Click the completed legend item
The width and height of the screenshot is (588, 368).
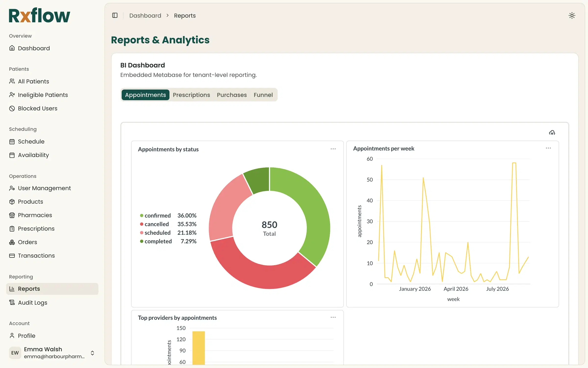point(168,241)
